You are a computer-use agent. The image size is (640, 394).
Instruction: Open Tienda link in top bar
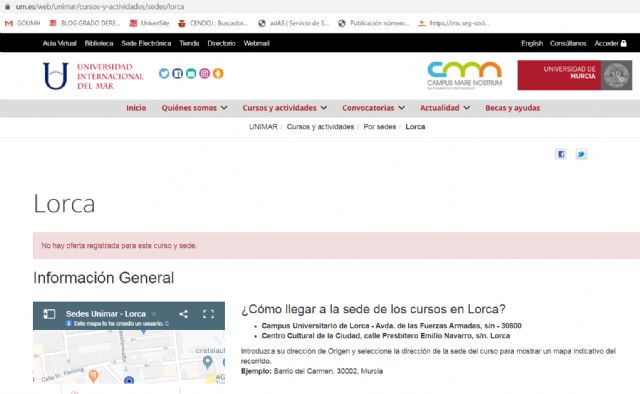pos(189,43)
